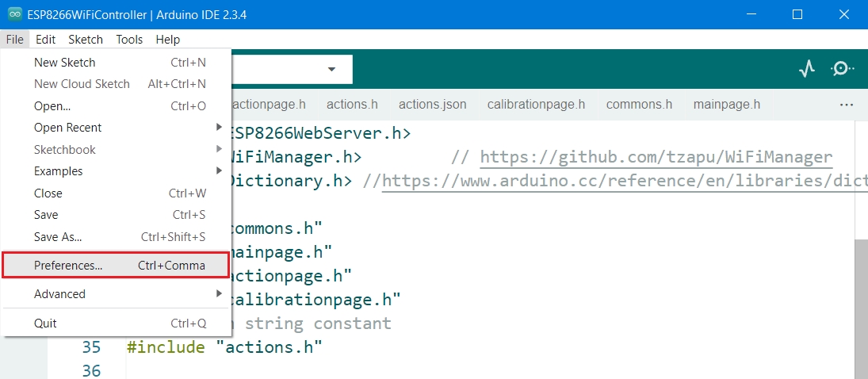Click the editor vertical scrollbar
The height and width of the screenshot is (379, 868).
point(861,301)
